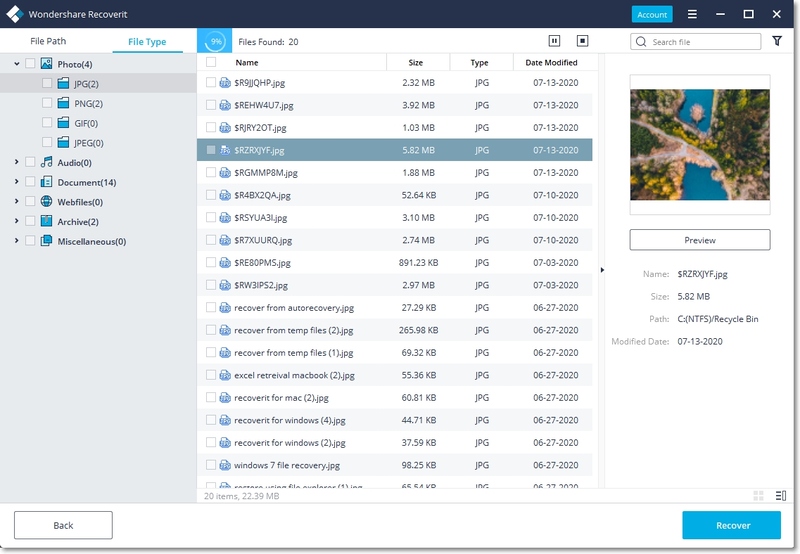The image size is (800, 554).
Task: Click file icon of $RGMMP8M.jpg
Action: click(225, 172)
